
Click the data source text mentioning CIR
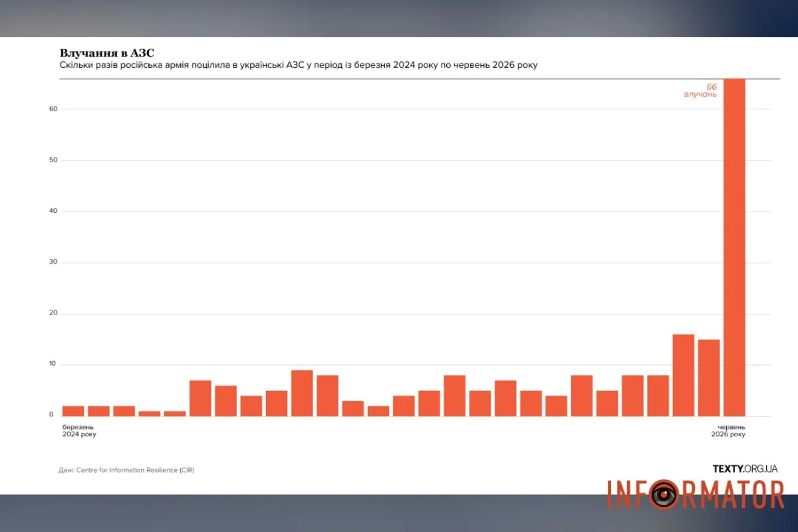[126, 470]
